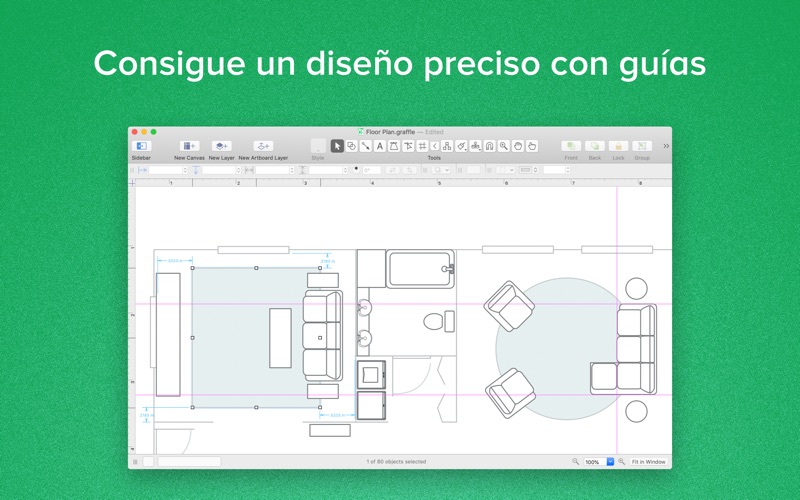The height and width of the screenshot is (500, 800).
Task: Open the zoom percentage dropdown
Action: tap(610, 462)
